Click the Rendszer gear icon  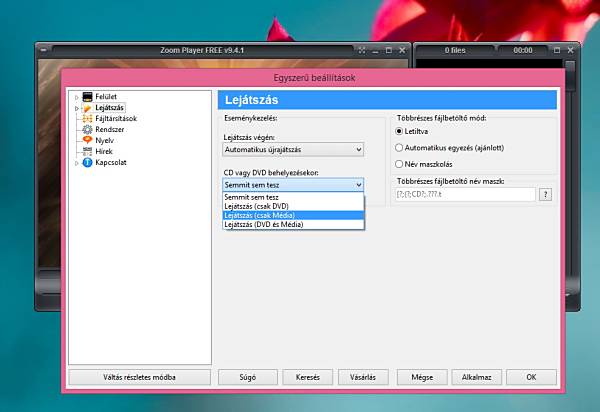click(x=88, y=130)
